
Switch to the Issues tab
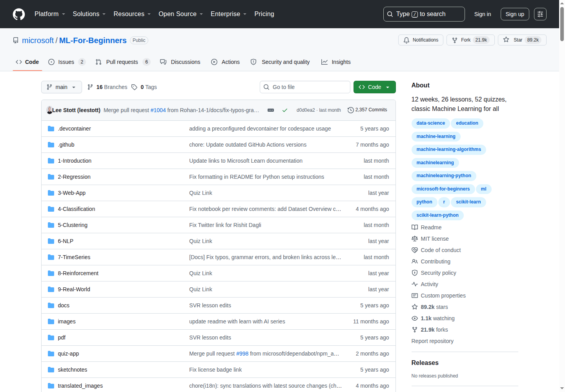67,62
